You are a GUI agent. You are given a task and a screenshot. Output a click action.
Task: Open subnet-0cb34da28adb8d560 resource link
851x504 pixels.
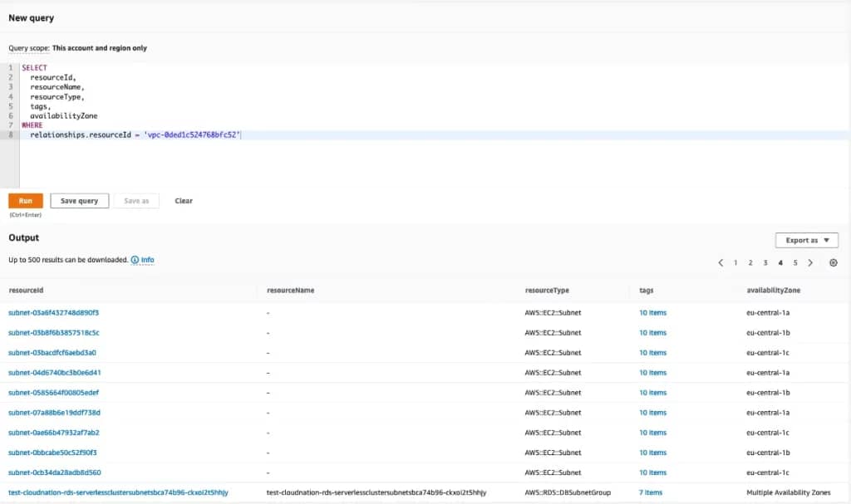[55, 472]
